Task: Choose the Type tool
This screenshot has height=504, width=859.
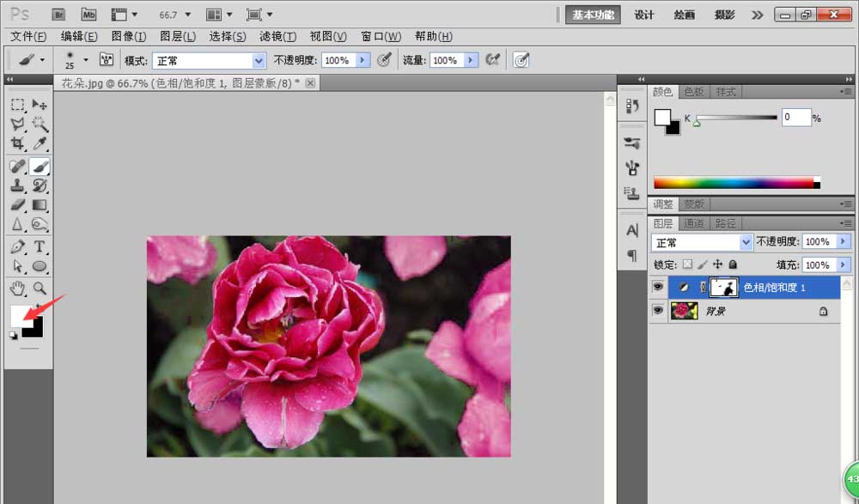Action: pyautogui.click(x=40, y=247)
